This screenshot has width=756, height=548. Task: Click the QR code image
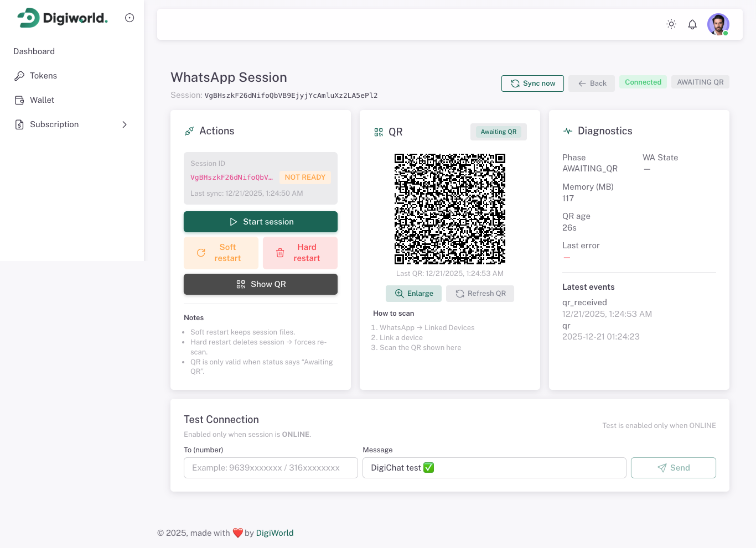coord(450,209)
